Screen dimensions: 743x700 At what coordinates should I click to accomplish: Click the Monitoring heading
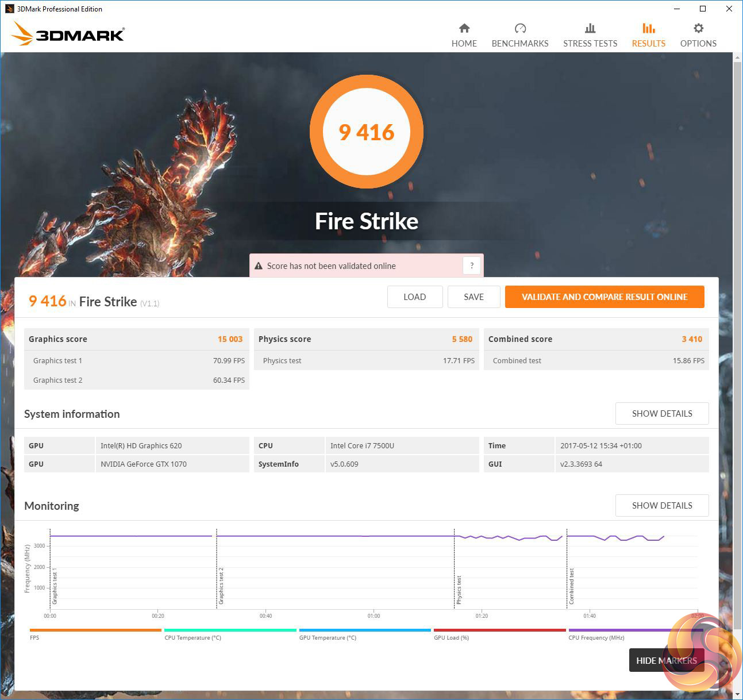point(52,506)
